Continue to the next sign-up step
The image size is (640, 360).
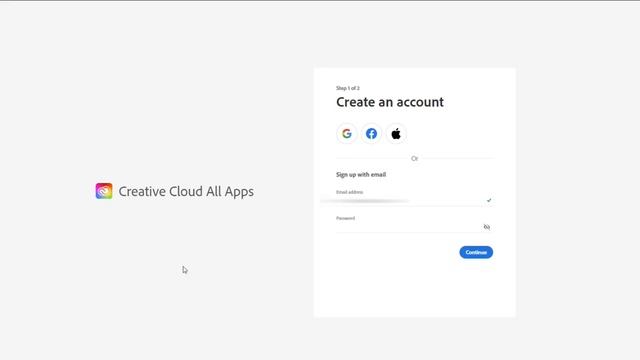tap(476, 252)
